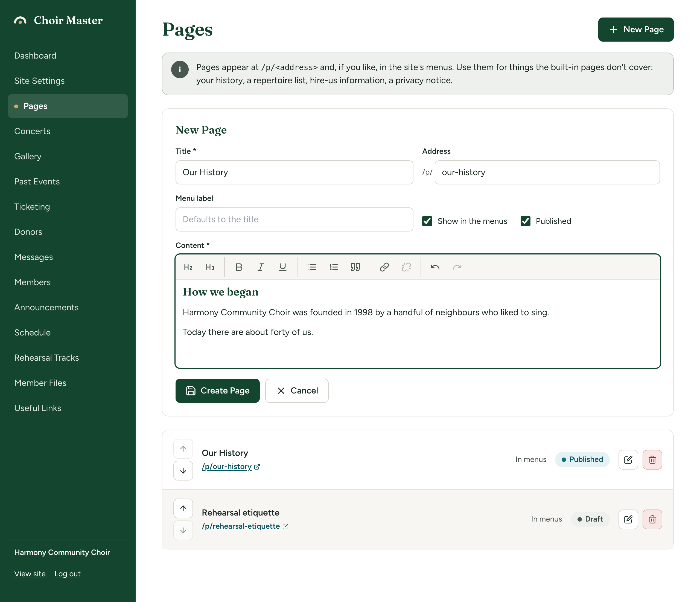This screenshot has height=602, width=700.
Task: Click Create Page button
Action: [x=218, y=391]
